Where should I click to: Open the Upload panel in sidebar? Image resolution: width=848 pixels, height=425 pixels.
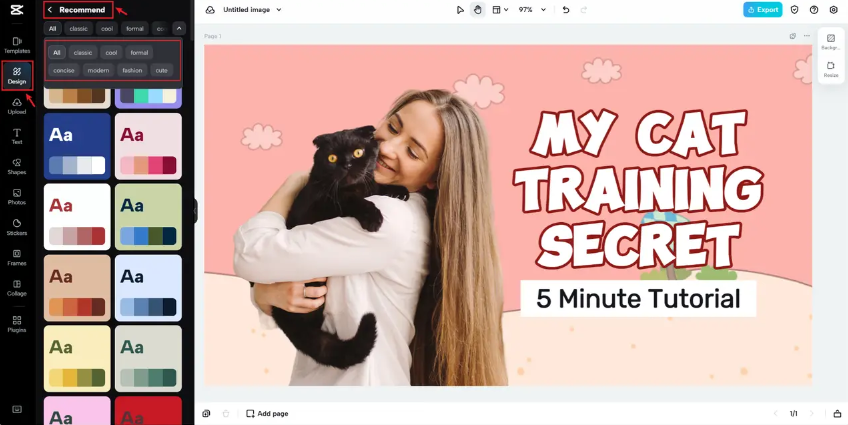tap(17, 107)
